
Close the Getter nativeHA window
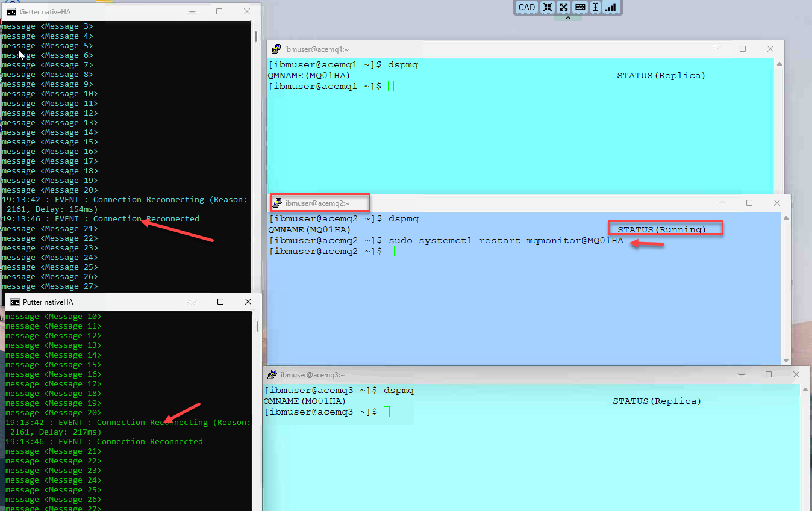point(247,11)
